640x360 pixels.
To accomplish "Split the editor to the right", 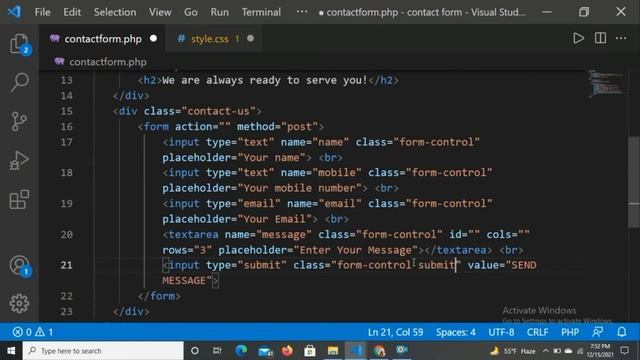I will point(600,38).
